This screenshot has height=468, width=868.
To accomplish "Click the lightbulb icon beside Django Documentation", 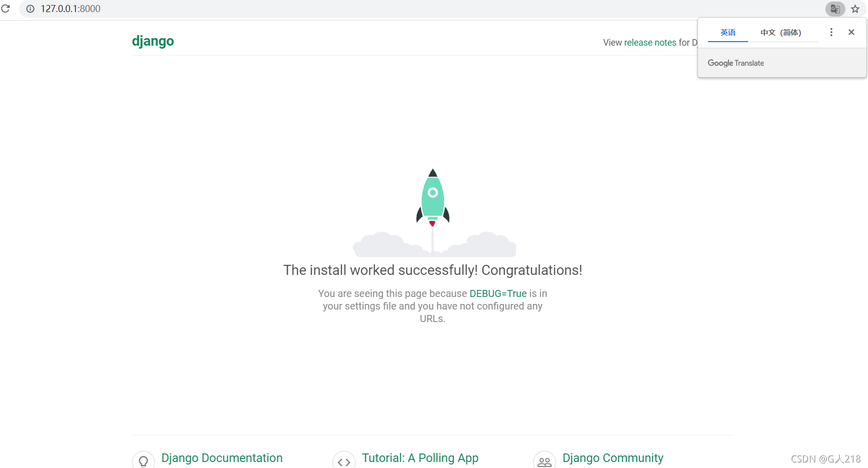I will (x=143, y=460).
